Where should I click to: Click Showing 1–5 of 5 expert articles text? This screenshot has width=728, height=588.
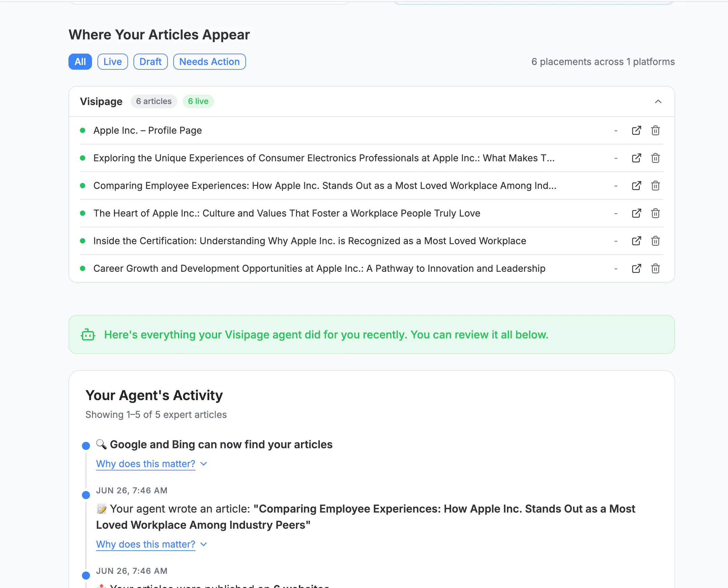[156, 415]
